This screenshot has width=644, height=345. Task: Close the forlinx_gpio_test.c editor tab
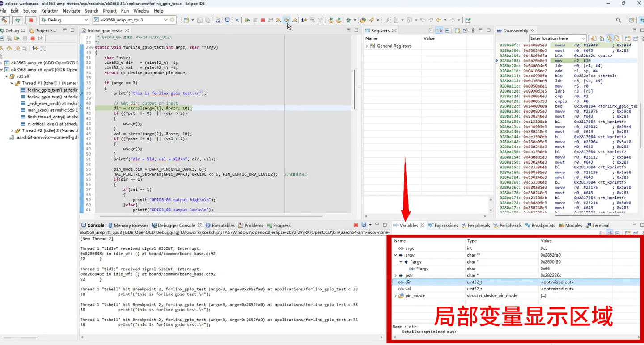[127, 30]
